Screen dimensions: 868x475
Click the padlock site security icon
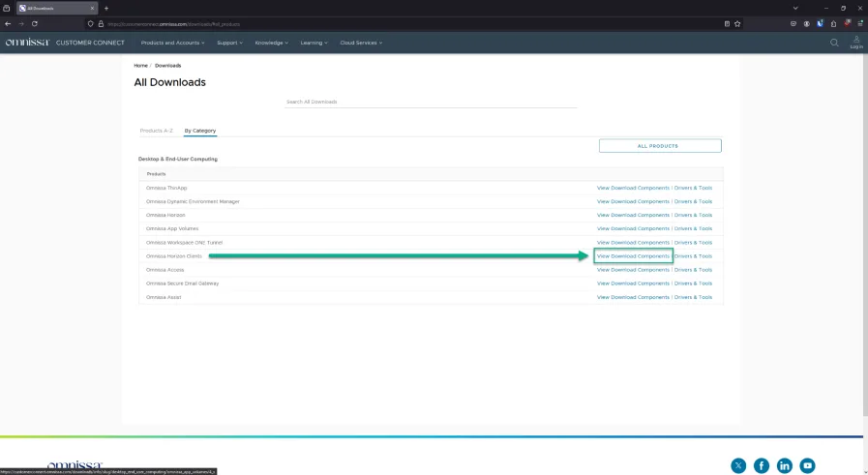pos(101,24)
